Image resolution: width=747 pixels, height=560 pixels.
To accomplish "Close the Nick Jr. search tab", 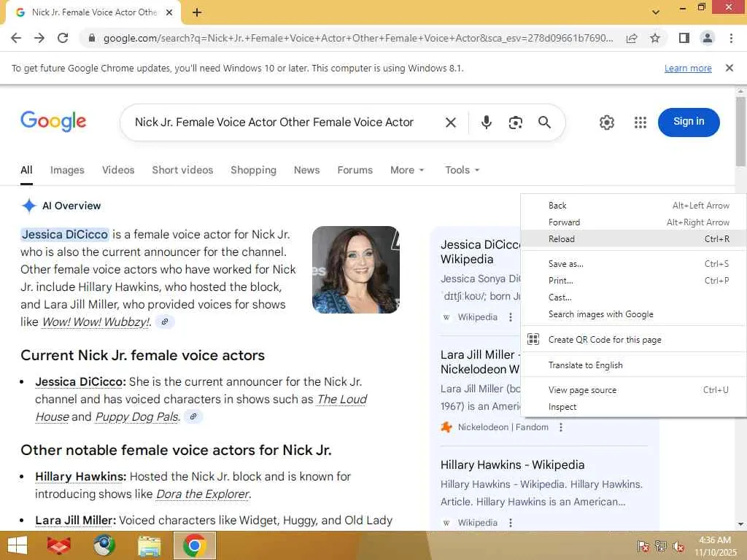I will coord(169,13).
